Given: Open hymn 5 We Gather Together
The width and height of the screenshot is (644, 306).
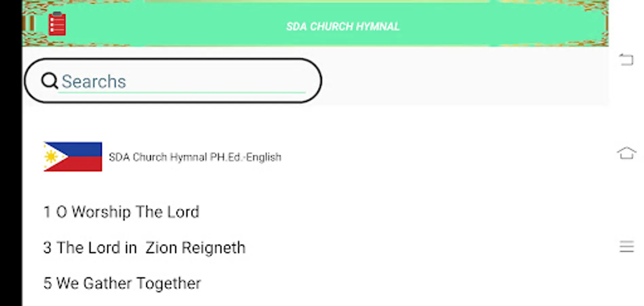Looking at the screenshot, I should [x=122, y=283].
